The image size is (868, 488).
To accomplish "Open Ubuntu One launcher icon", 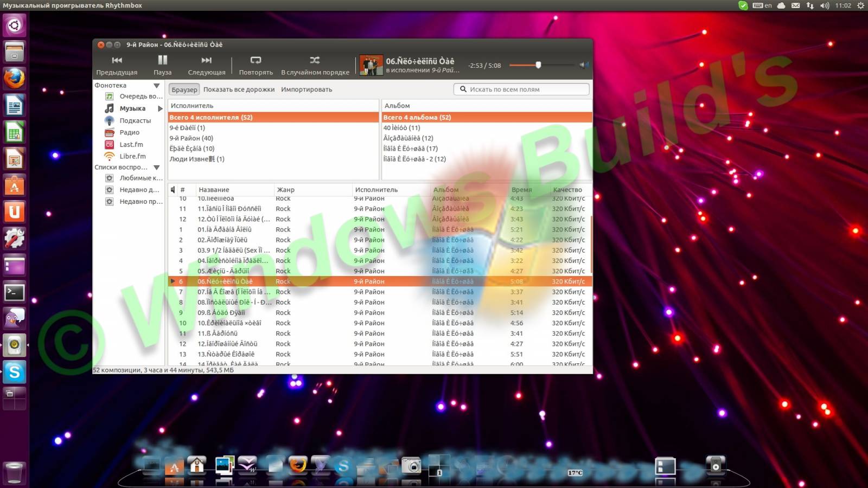I will pyautogui.click(x=15, y=212).
